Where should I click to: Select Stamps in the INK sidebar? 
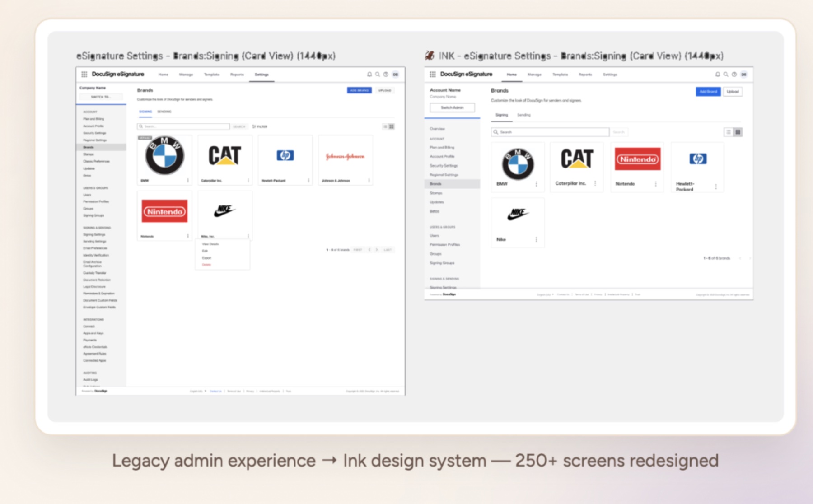[x=436, y=193]
